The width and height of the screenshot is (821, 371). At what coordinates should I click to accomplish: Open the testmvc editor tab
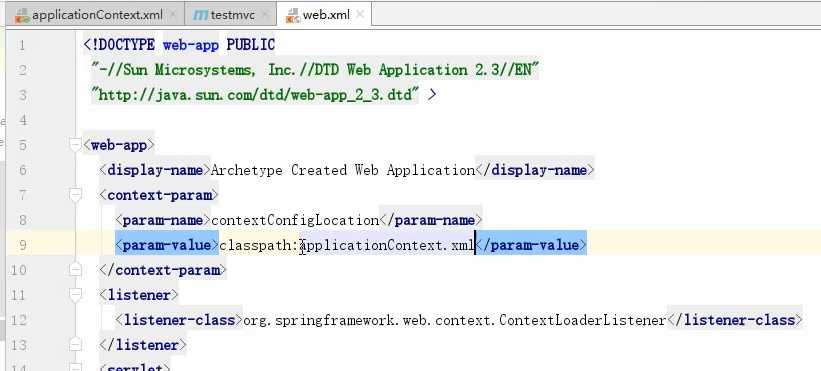click(230, 15)
